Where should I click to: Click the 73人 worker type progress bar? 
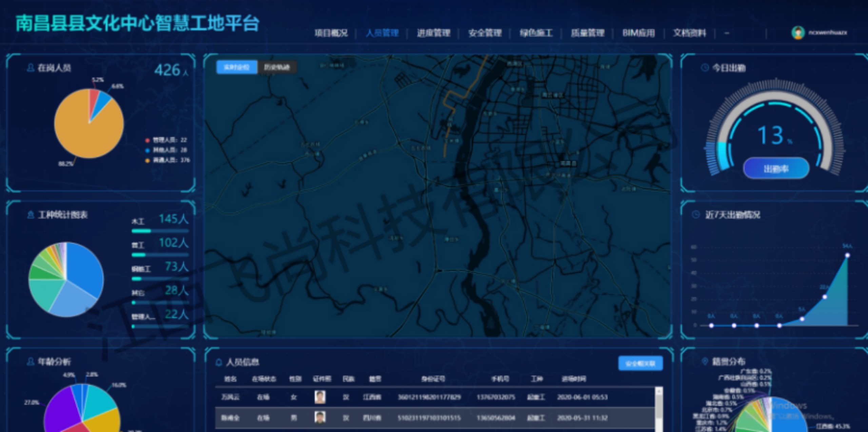(x=160, y=279)
